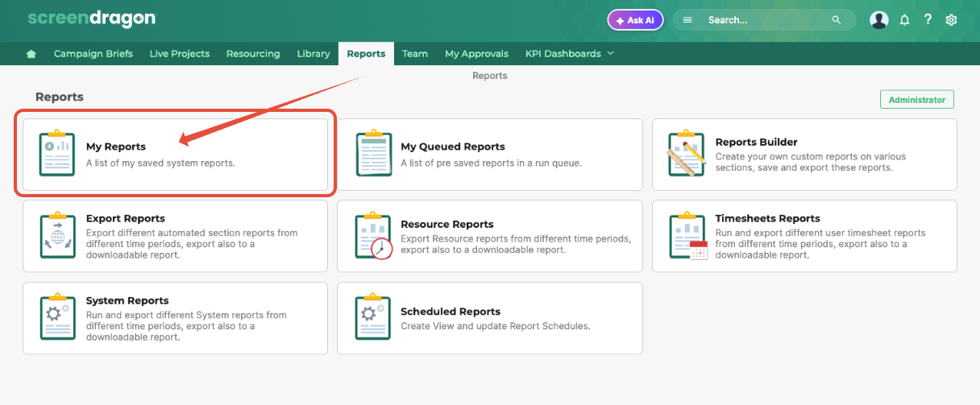Viewport: 980px width, 405px height.
Task: Click the search magnifier icon
Action: 837,20
